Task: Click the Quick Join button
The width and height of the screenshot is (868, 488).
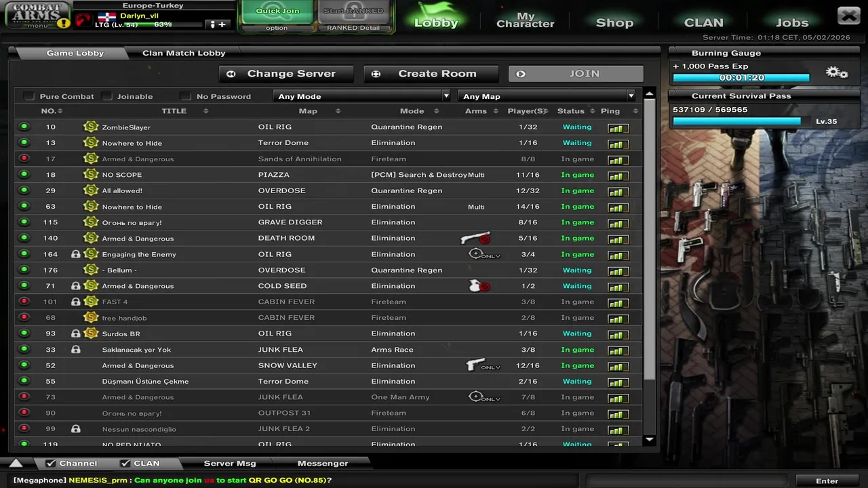Action: [277, 12]
